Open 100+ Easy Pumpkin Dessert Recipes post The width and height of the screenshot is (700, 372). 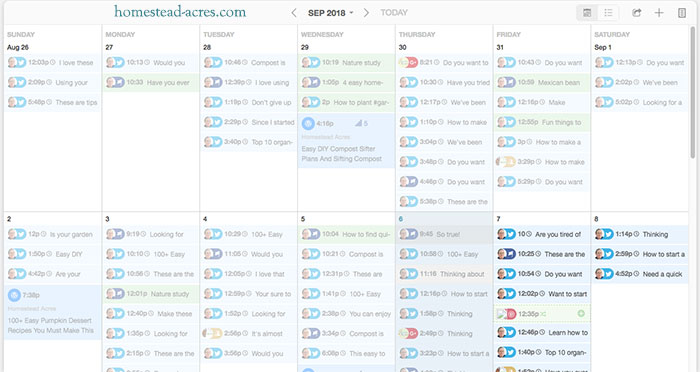[50, 326]
